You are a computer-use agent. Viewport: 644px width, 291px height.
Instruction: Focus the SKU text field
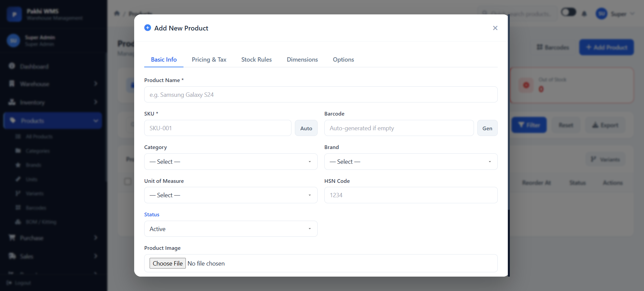[218, 128]
